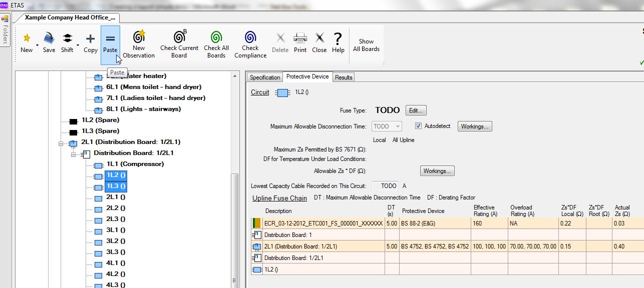Click Distribution Board: 1 chain row
The height and width of the screenshot is (288, 644).
448,235
